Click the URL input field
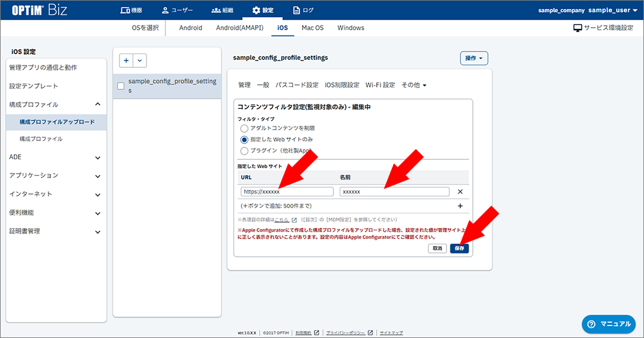Viewport: 644px width, 338px height. pyautogui.click(x=287, y=191)
